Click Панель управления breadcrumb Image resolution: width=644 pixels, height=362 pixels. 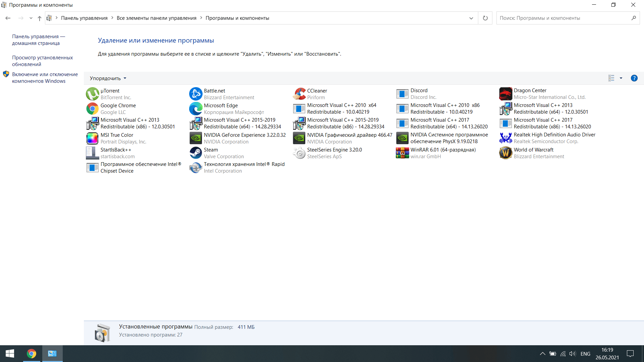84,18
